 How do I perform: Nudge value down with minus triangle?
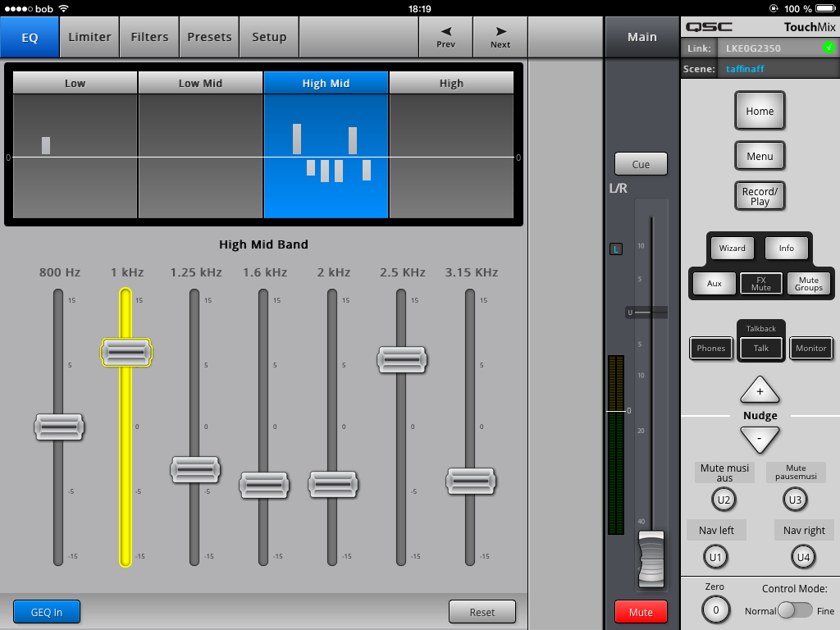click(760, 440)
